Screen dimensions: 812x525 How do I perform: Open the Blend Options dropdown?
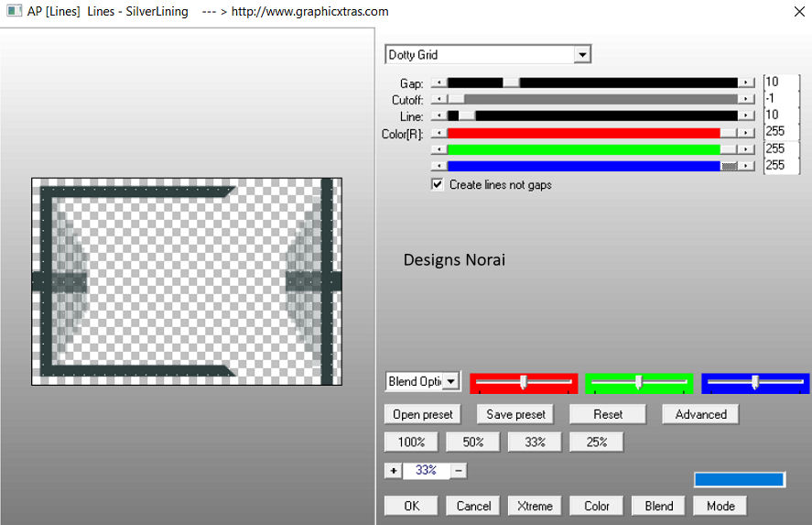tap(422, 381)
